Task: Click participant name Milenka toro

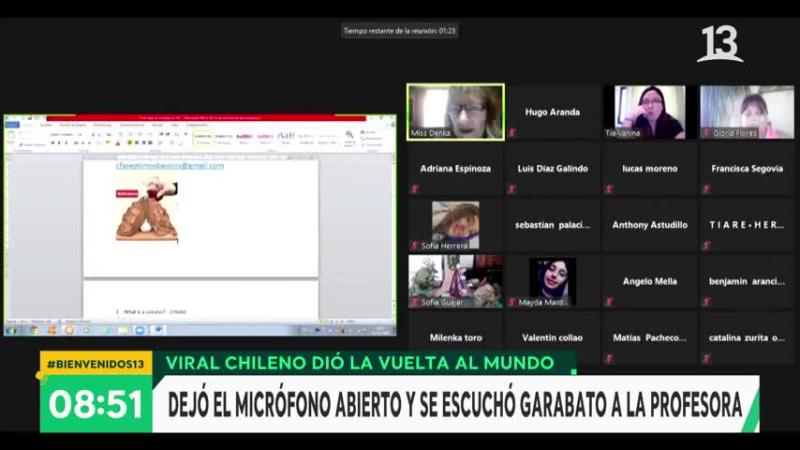Action: tap(456, 338)
